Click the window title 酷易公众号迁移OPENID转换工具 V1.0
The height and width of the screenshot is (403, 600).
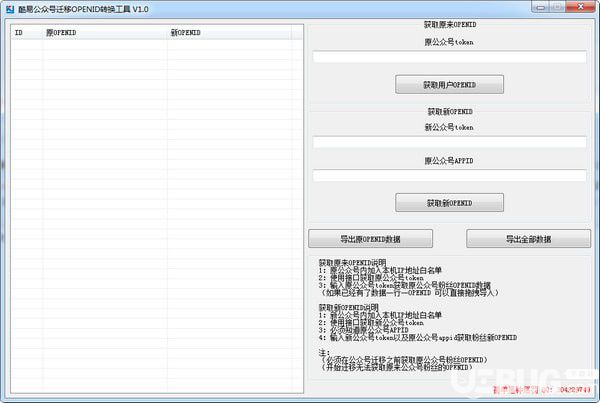point(83,9)
